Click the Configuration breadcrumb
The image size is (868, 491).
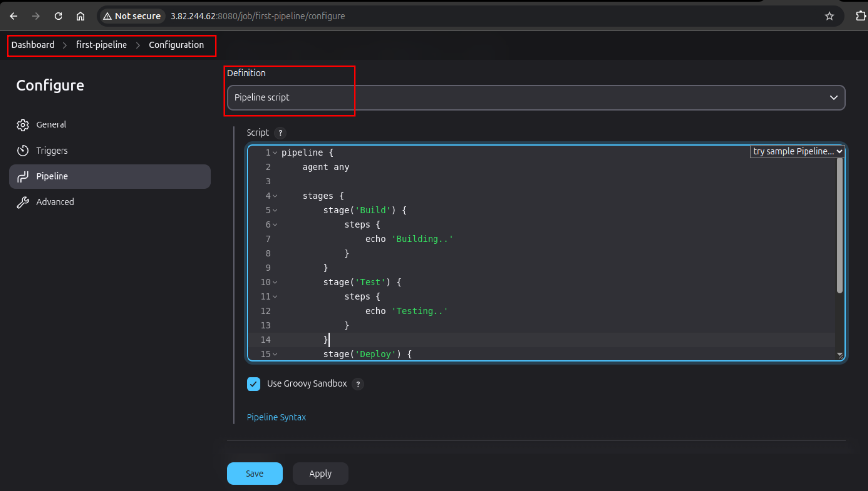click(x=176, y=45)
